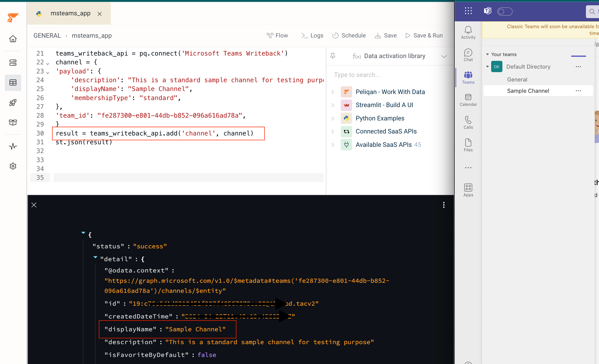This screenshot has width=599, height=364.
Task: Close the output console panel
Action: [x=34, y=205]
